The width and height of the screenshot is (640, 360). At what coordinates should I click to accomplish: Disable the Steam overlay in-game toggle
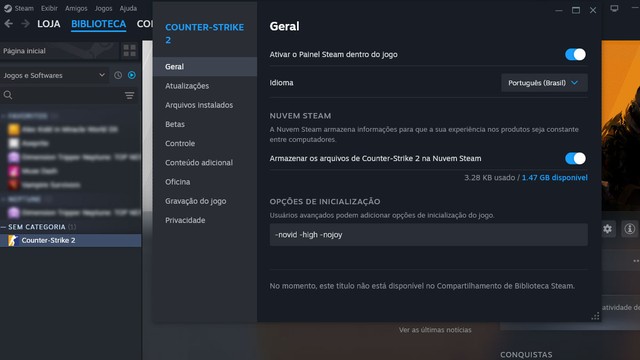coord(575,54)
